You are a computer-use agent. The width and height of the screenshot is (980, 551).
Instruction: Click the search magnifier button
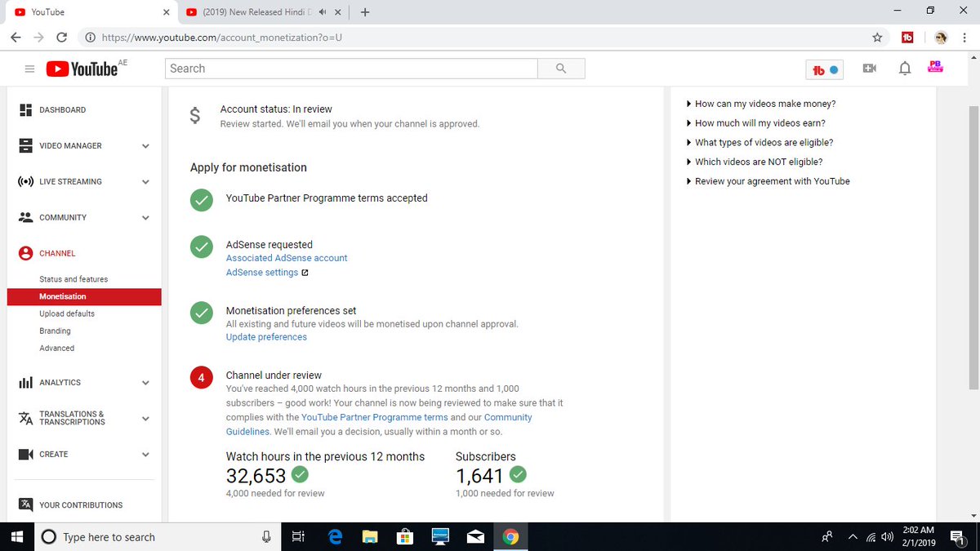561,69
